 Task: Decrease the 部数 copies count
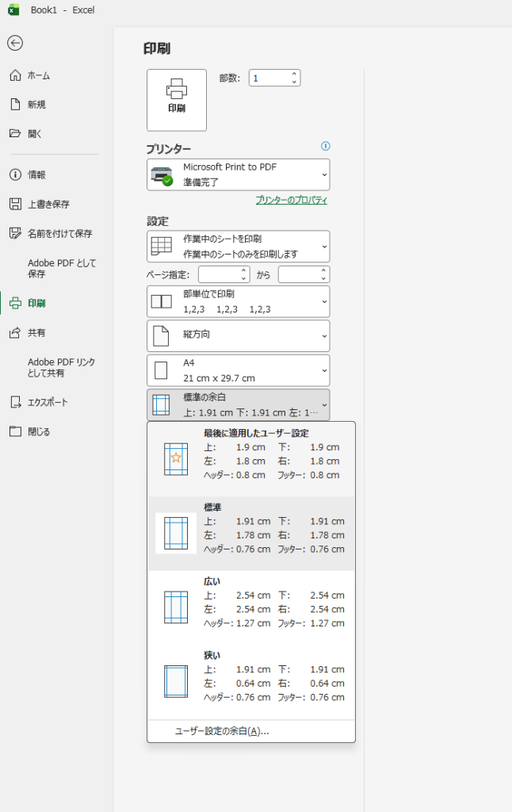(294, 82)
